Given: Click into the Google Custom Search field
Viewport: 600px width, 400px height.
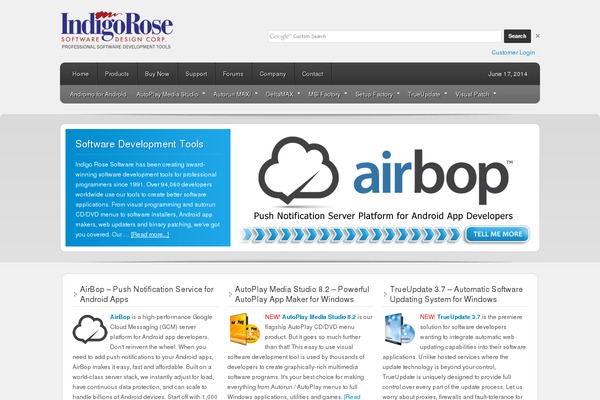Looking at the screenshot, I should click(385, 36).
